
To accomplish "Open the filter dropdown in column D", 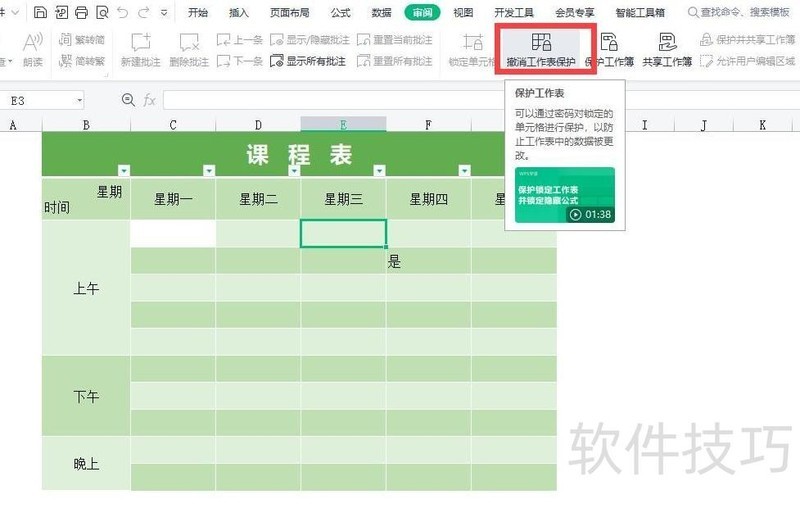I will pyautogui.click(x=293, y=170).
